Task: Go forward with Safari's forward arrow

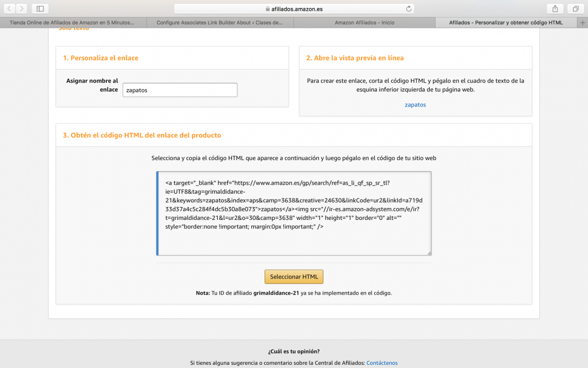Action: [21, 9]
